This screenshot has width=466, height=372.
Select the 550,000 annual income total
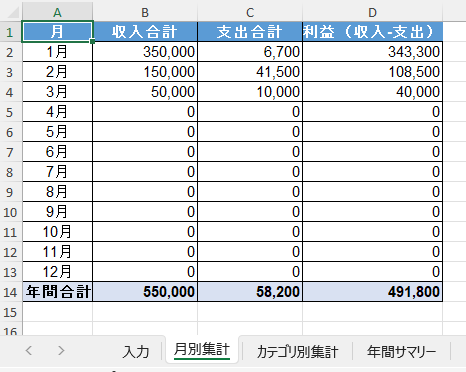[145, 292]
